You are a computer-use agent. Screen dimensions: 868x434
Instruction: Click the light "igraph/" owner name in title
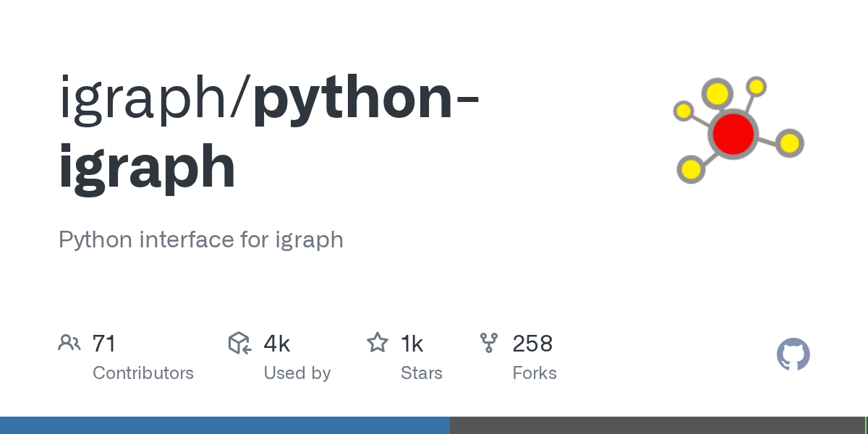point(155,101)
